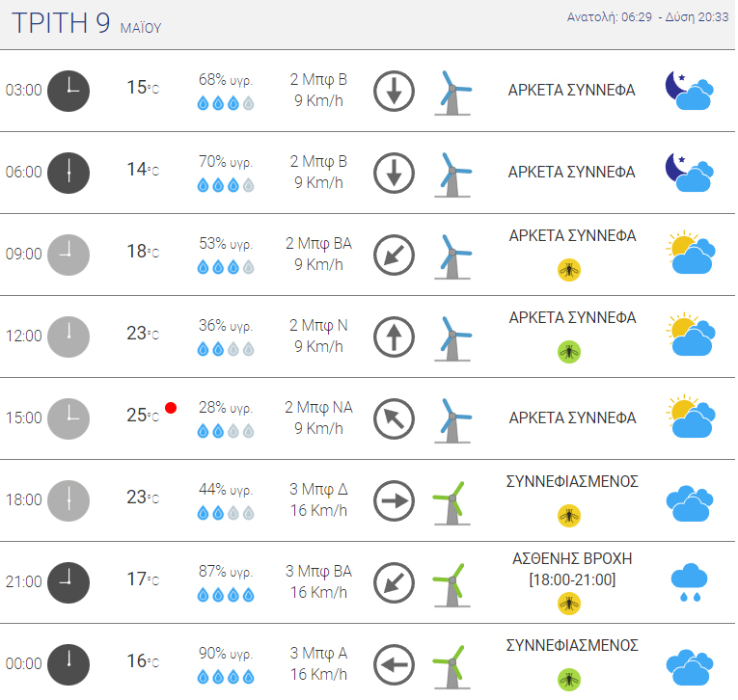Click the southeast wind arrow at 15:00
Screen dimensions: 738x700
point(394,418)
